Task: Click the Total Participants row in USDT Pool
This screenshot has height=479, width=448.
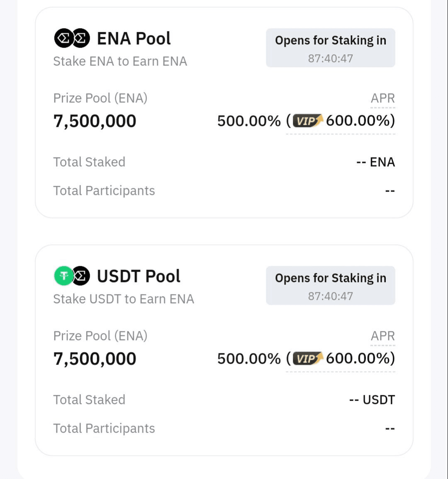Action: point(224,428)
